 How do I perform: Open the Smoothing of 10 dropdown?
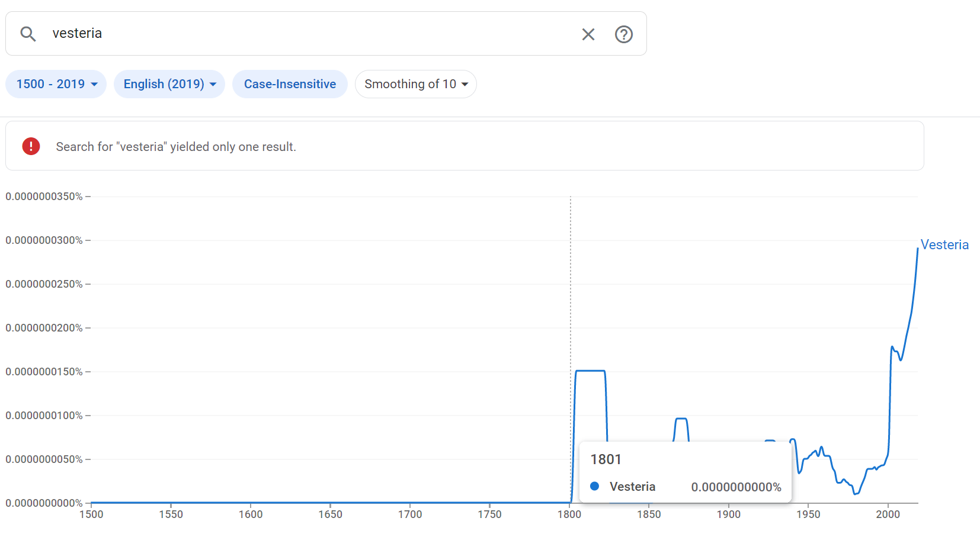click(x=416, y=84)
